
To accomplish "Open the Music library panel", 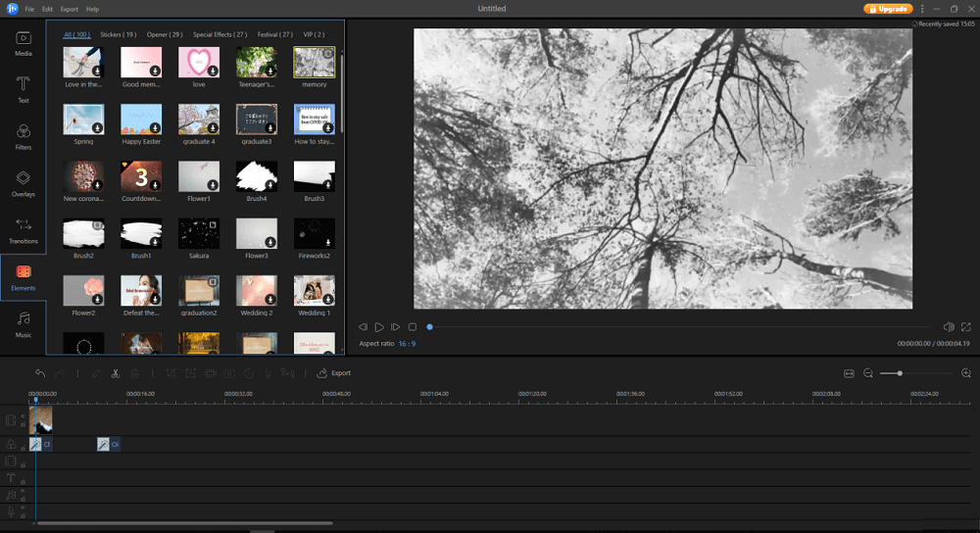I will tap(23, 323).
